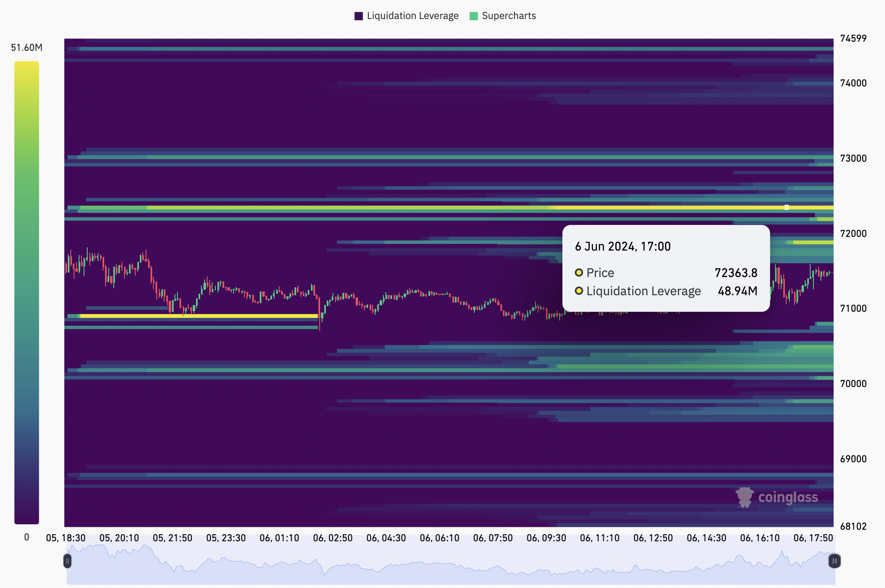The image size is (885, 588).
Task: Click the short yellow band near 72000 right edge
Action: coord(813,242)
